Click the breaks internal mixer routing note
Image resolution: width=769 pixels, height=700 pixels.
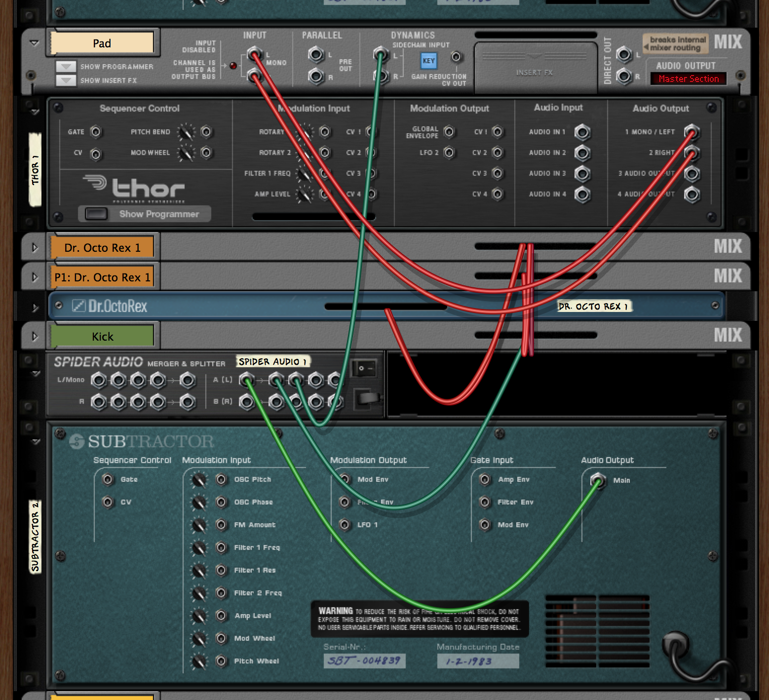coord(676,43)
